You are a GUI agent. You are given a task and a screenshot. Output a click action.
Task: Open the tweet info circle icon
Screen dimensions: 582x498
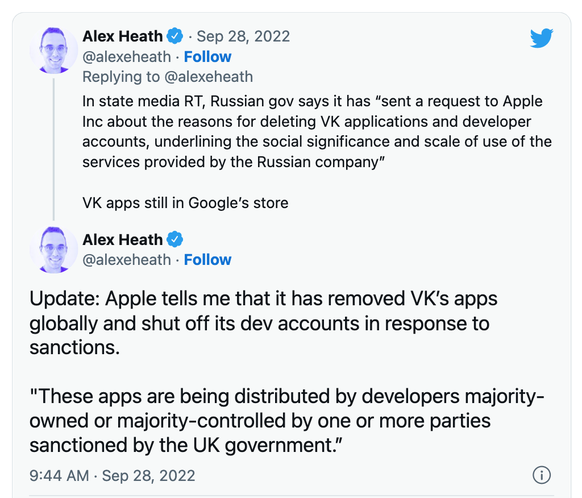542,475
